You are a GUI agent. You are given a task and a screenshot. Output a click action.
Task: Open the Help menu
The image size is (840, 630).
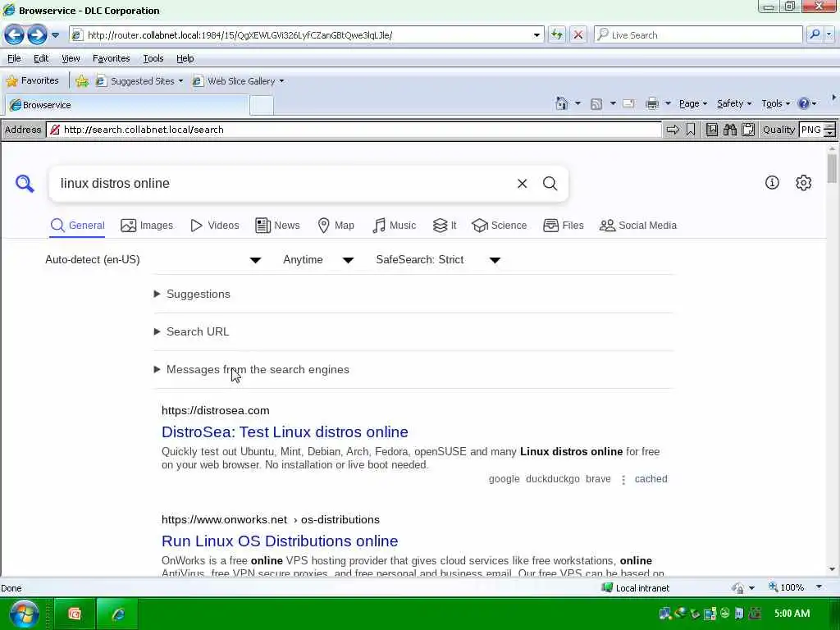click(x=185, y=58)
